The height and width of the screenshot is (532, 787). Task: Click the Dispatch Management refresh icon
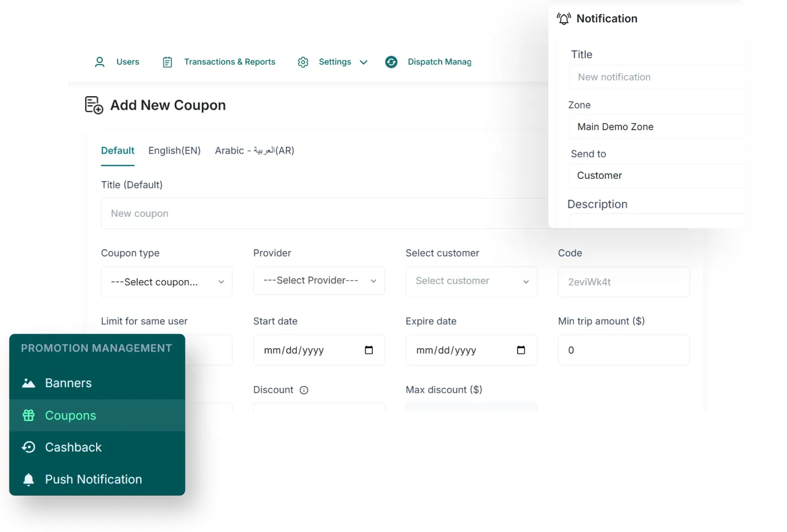391,62
